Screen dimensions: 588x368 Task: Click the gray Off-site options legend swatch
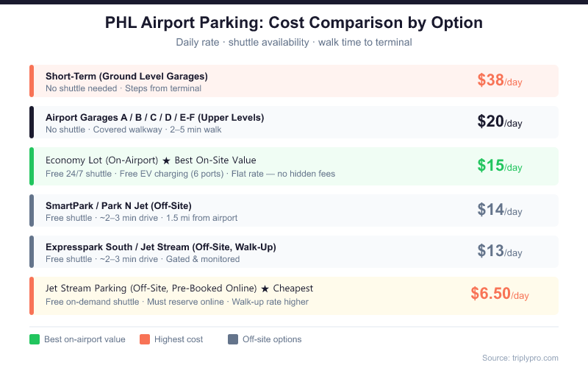coord(233,339)
